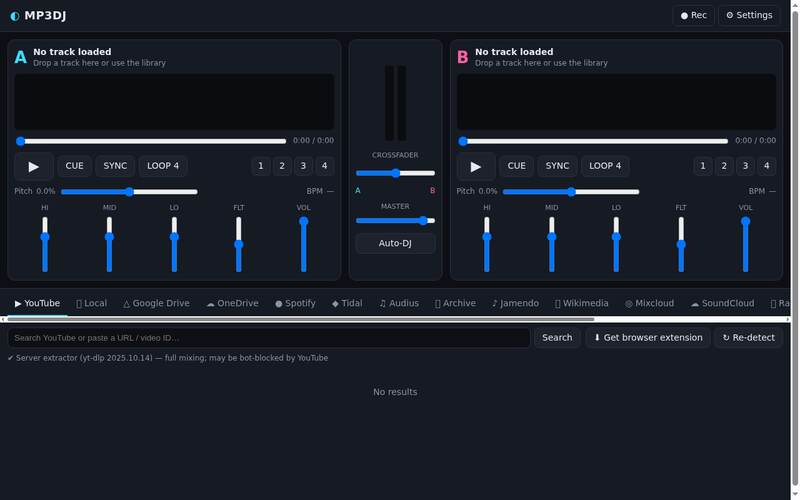Select the YouTube source tab
Screen dimensions: 800x500
point(37,304)
